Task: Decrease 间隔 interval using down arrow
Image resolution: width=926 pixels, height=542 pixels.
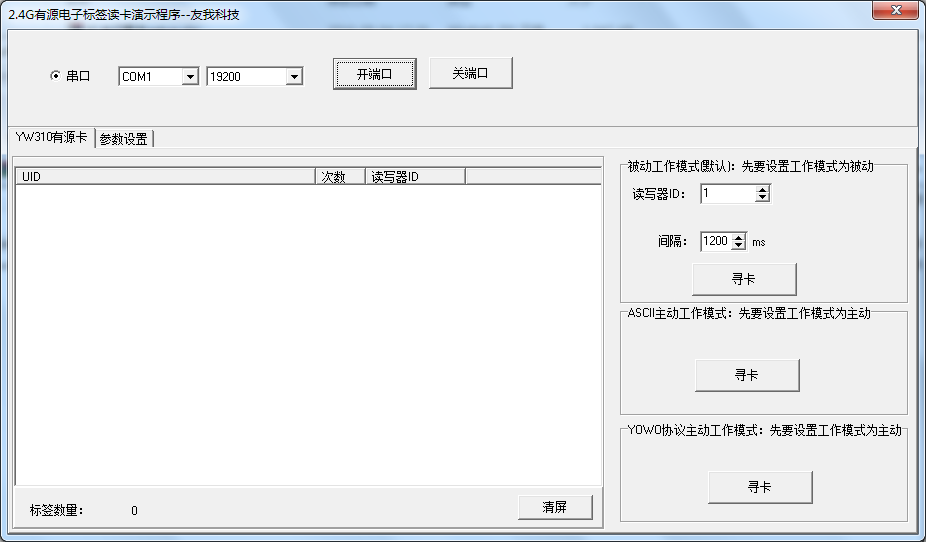Action: (739, 245)
